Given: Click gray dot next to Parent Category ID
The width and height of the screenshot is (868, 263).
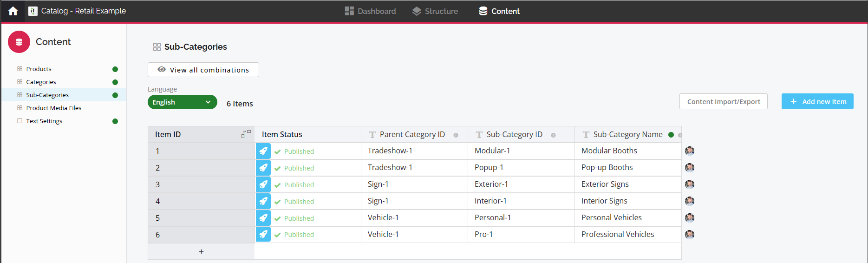Looking at the screenshot, I should (x=456, y=135).
